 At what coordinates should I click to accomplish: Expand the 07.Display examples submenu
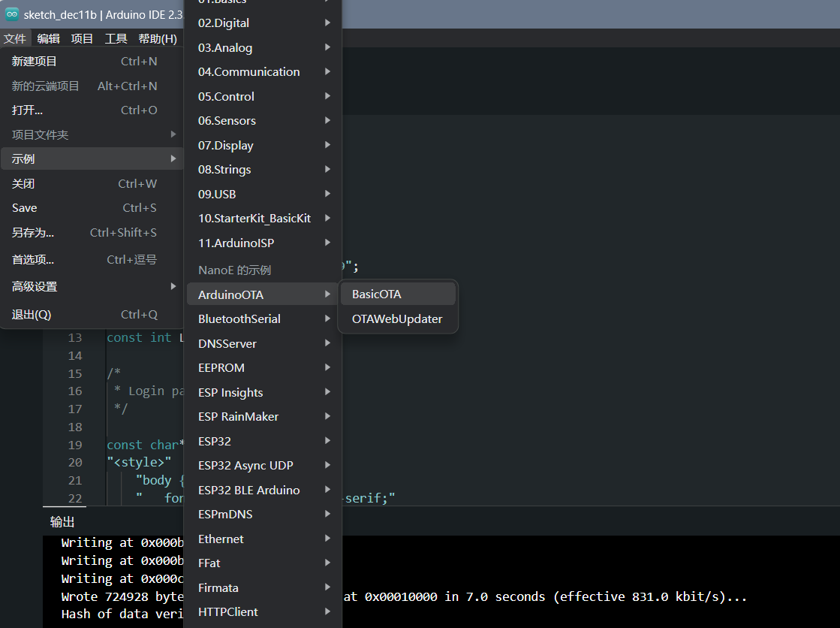tap(263, 145)
